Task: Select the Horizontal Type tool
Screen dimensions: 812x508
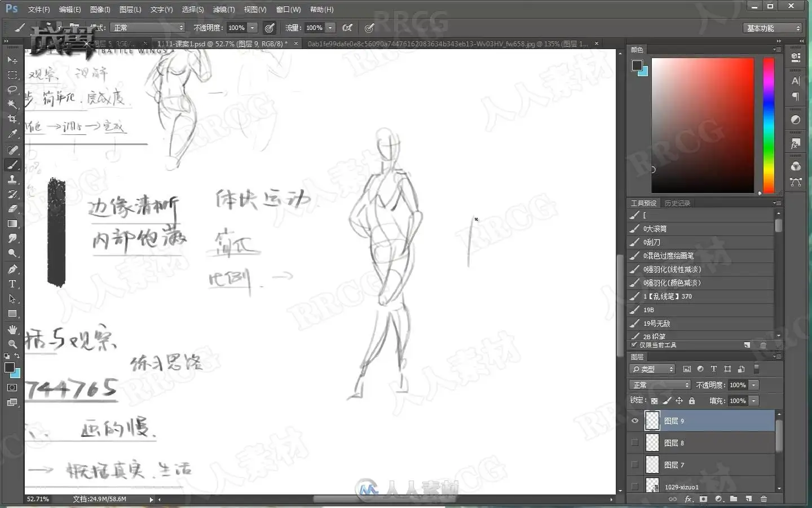Action: coord(12,284)
